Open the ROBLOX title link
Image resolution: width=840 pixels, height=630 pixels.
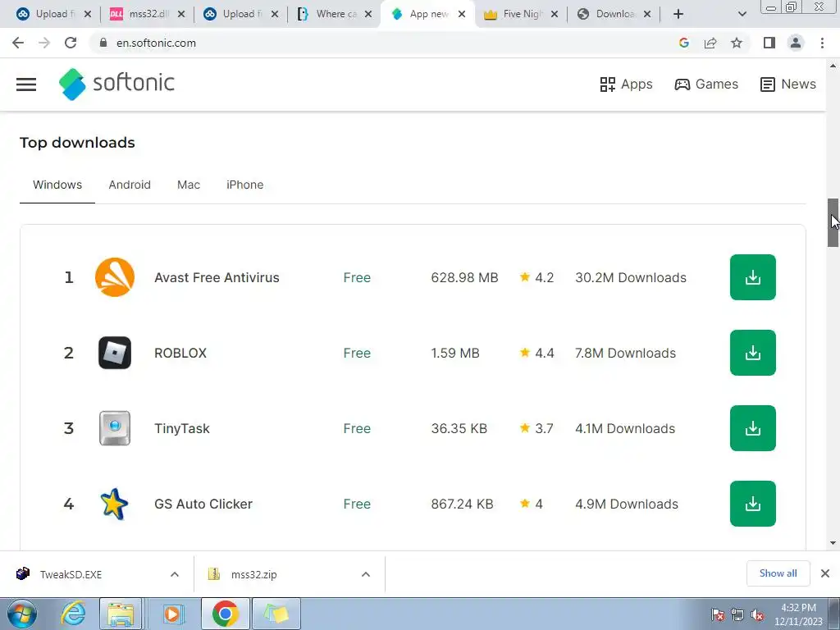point(180,353)
